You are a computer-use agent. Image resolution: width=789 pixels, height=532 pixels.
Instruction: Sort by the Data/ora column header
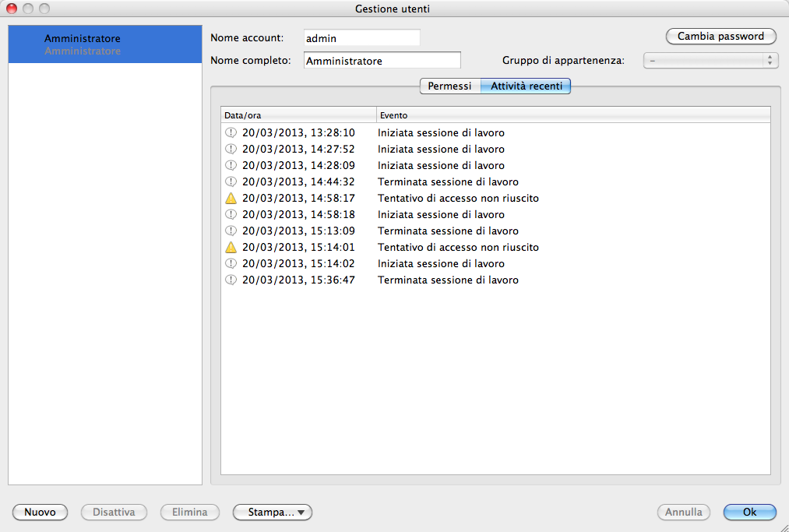pyautogui.click(x=298, y=115)
